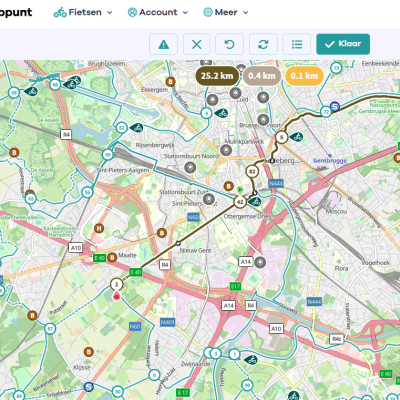Select cycle node 63 on the map
Viewport: 400px width, 400px height.
point(30,199)
